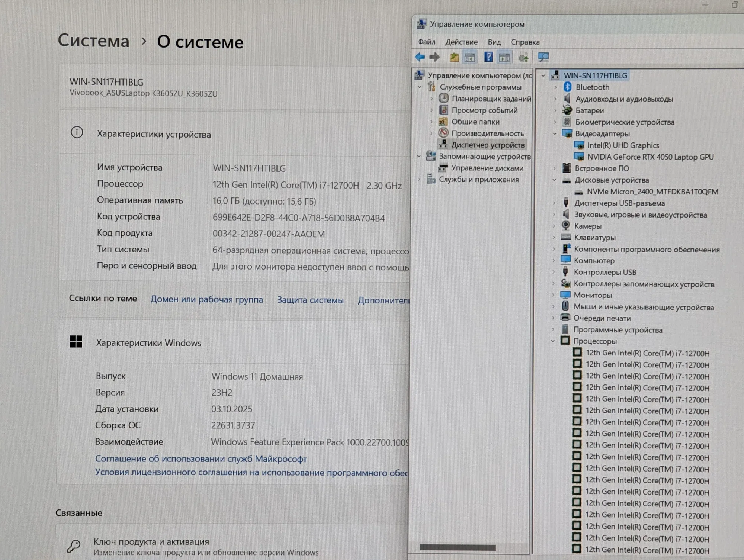Click the blue Back arrow in toolbar

(x=420, y=57)
